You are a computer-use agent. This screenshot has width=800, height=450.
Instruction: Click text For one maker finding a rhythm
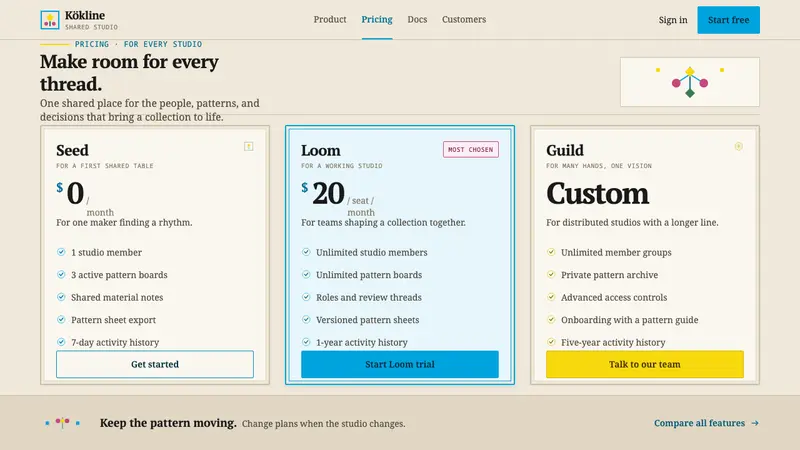pyautogui.click(x=124, y=222)
